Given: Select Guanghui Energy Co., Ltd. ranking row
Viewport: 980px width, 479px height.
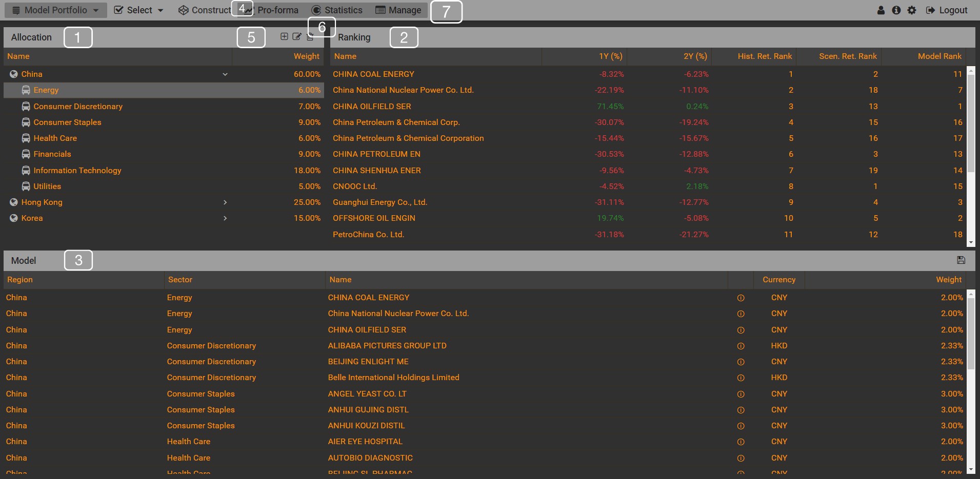Looking at the screenshot, I should [648, 202].
